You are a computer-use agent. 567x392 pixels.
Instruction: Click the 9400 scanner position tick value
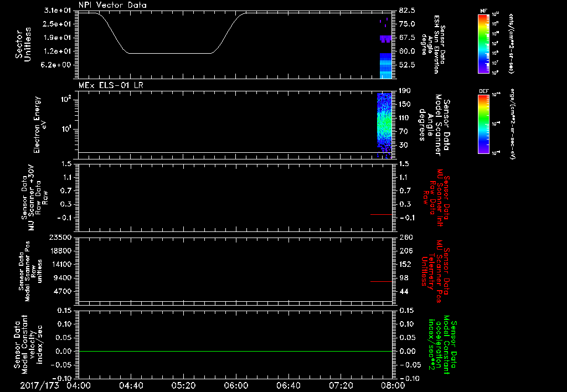pyautogui.click(x=62, y=278)
